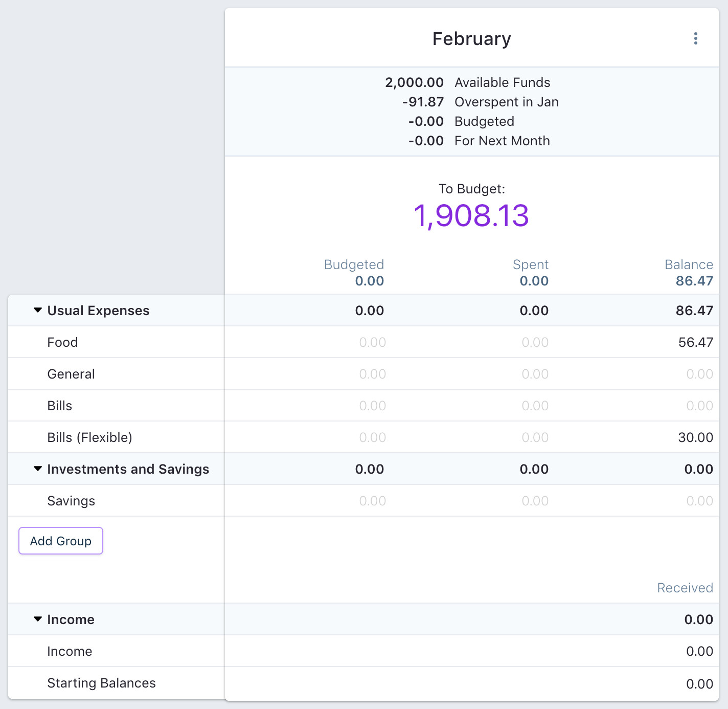Select the Starting Balances category label
The height and width of the screenshot is (709, 728).
pyautogui.click(x=101, y=683)
